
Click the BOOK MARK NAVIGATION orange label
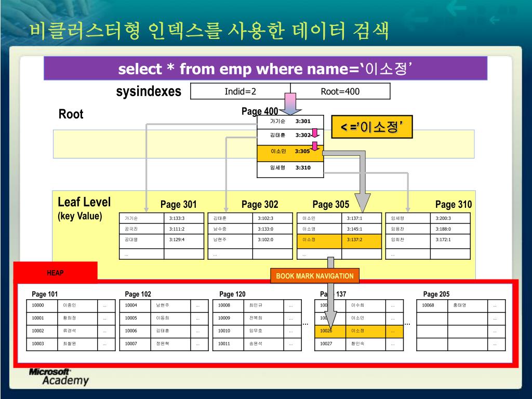314,276
